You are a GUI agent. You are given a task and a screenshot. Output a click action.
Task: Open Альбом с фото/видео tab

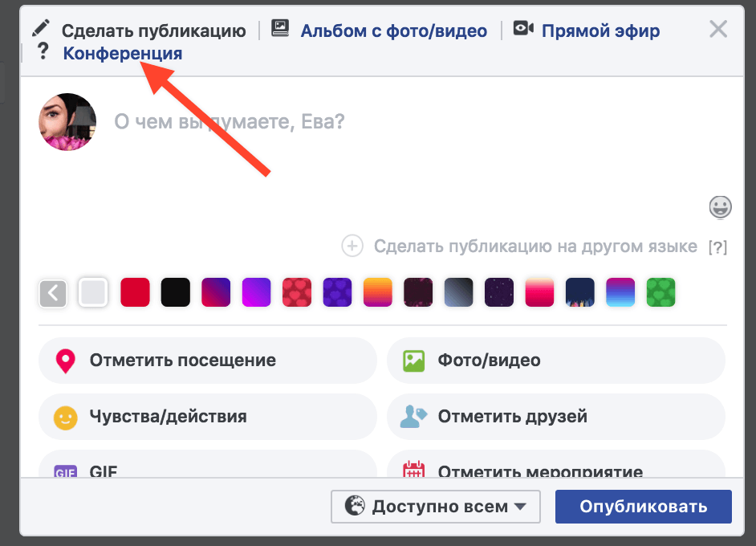tap(393, 31)
